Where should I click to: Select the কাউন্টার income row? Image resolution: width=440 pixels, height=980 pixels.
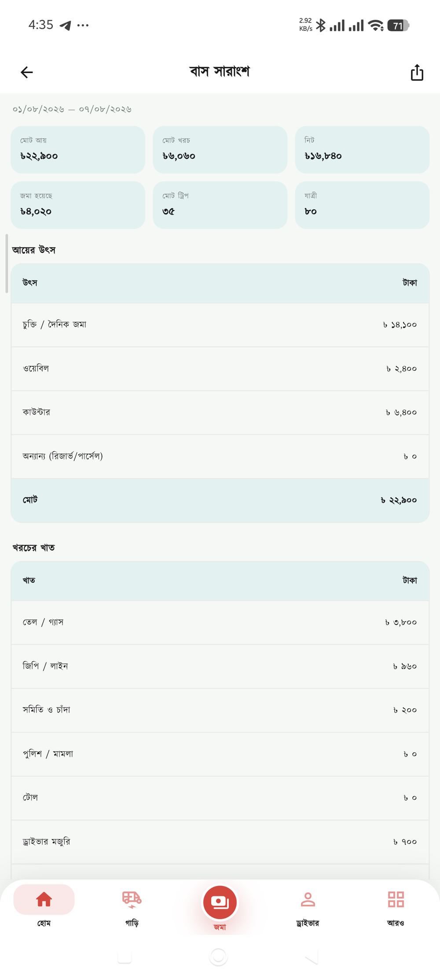click(x=220, y=413)
